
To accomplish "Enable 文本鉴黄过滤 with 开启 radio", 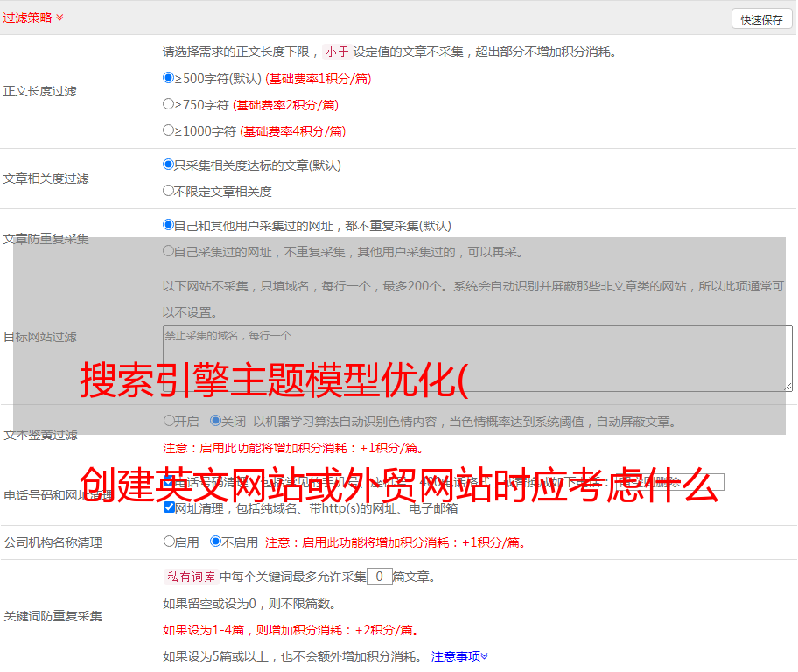I will [x=169, y=421].
